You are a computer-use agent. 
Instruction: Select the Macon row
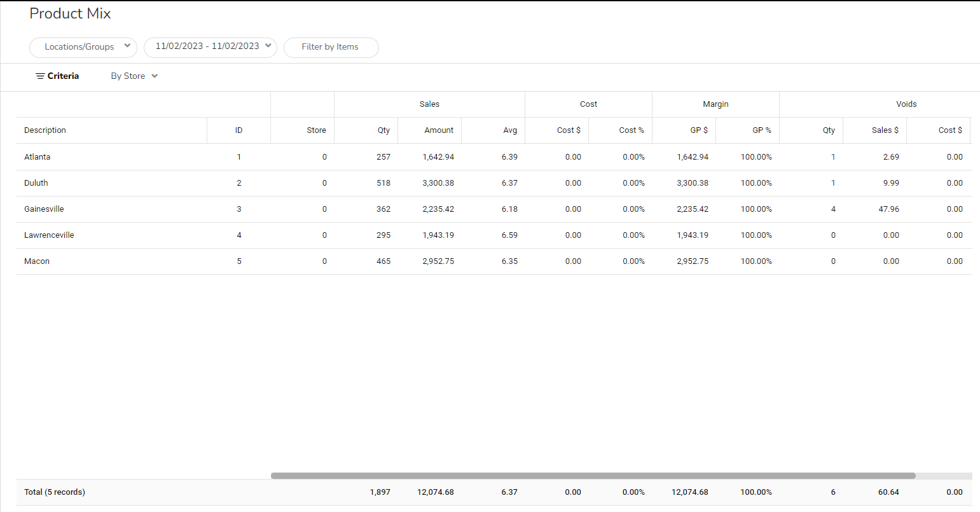37,261
